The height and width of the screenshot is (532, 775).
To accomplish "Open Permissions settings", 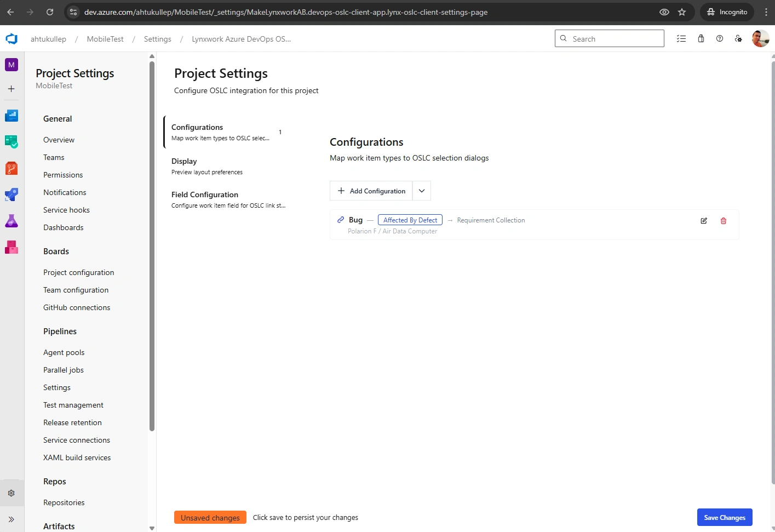I will click(x=63, y=175).
